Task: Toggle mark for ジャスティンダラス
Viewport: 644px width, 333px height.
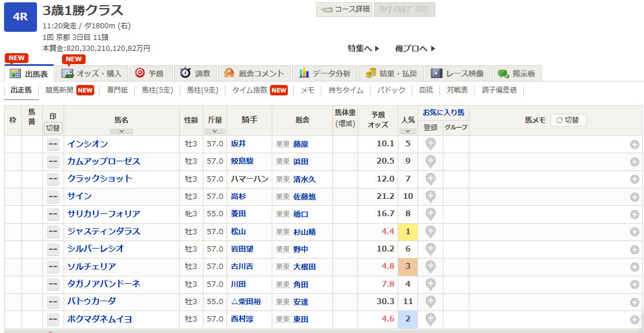Action: pyautogui.click(x=53, y=232)
